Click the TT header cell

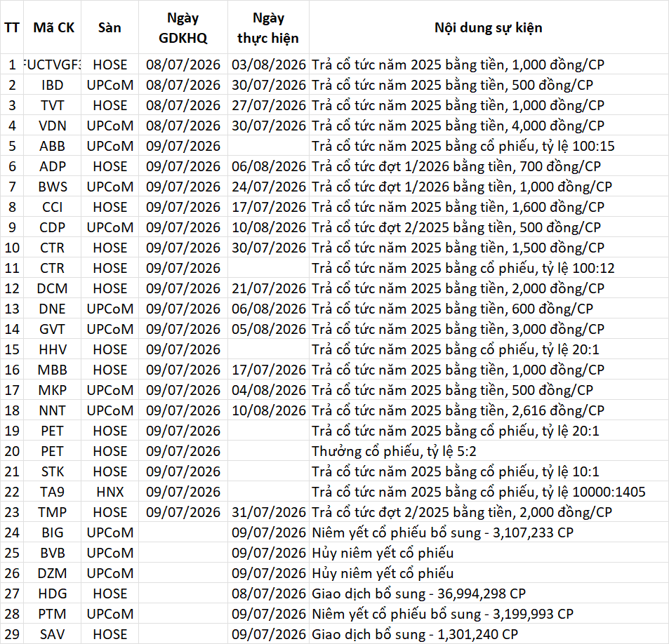(x=12, y=27)
